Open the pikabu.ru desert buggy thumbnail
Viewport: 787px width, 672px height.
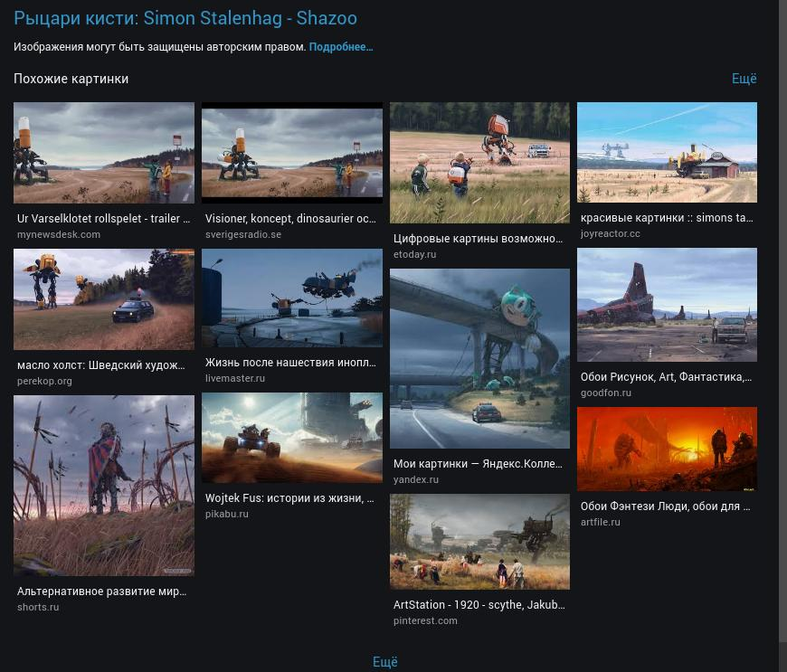[291, 438]
